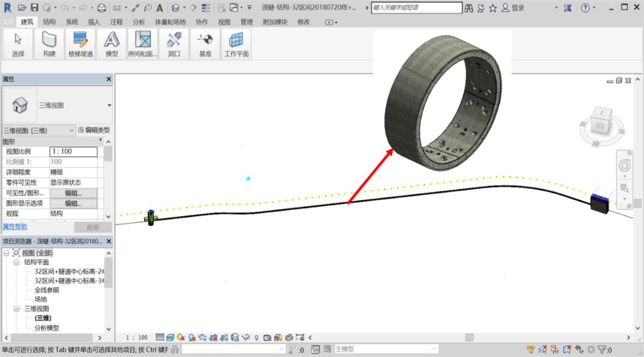Click the Save icon in quick access toolbar
The image size is (644, 357).
(x=34, y=8)
